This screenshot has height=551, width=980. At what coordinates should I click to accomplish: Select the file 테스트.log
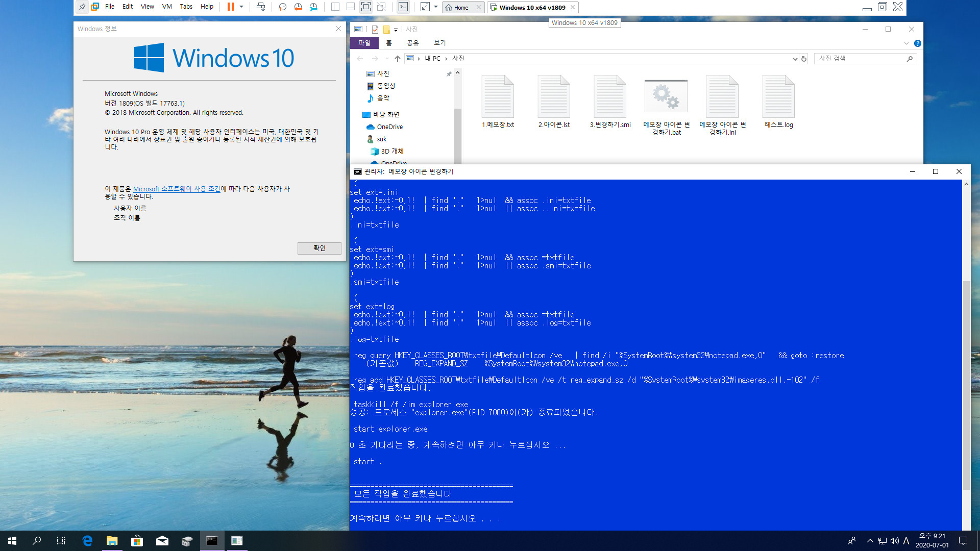(778, 102)
